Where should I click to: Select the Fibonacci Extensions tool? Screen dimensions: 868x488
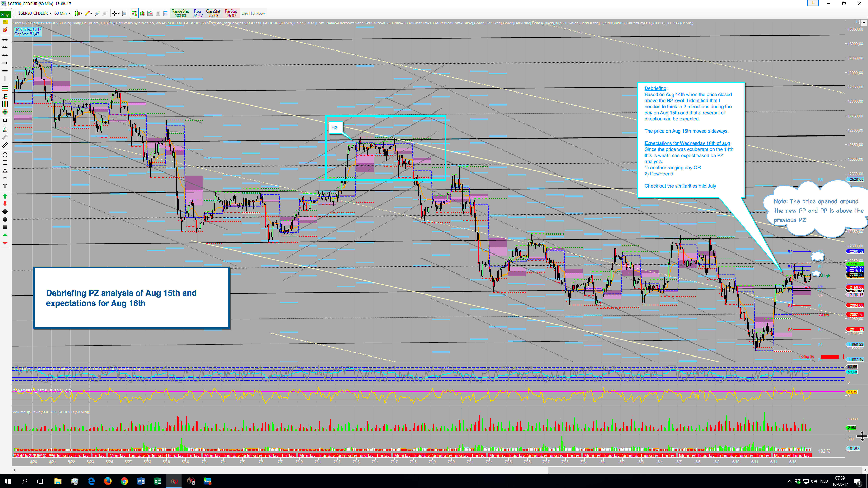5,96
